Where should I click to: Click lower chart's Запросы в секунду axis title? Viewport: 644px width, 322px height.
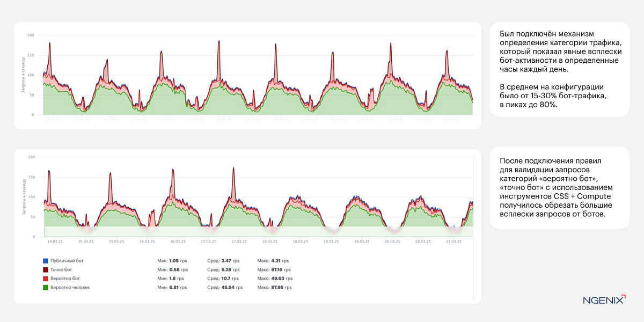coord(25,197)
